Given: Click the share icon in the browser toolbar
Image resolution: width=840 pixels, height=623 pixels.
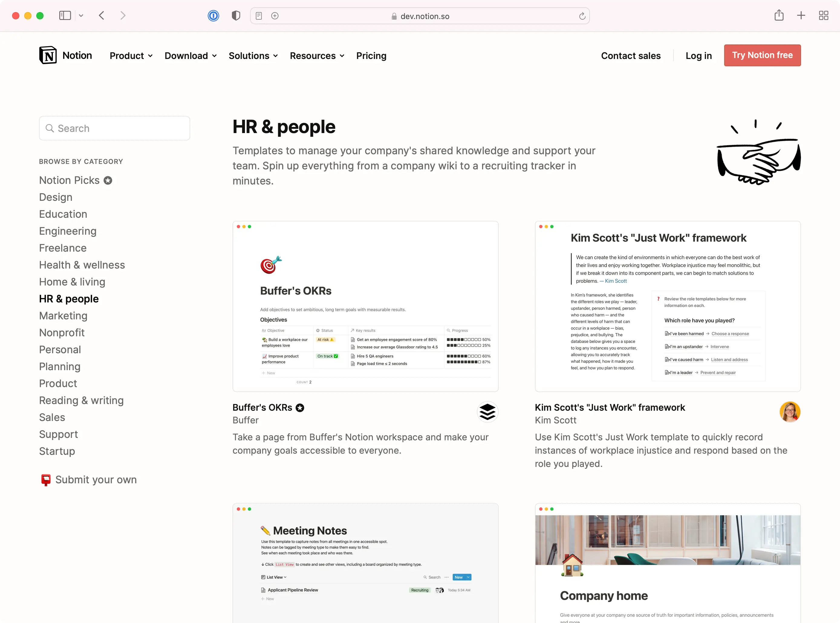Looking at the screenshot, I should pos(779,15).
